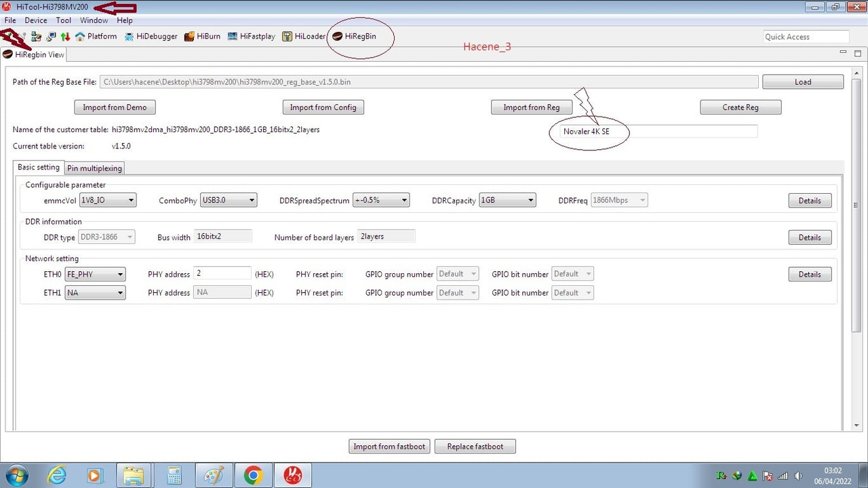Click the ETH0 PHY address field
The image size is (868, 488).
click(x=222, y=274)
